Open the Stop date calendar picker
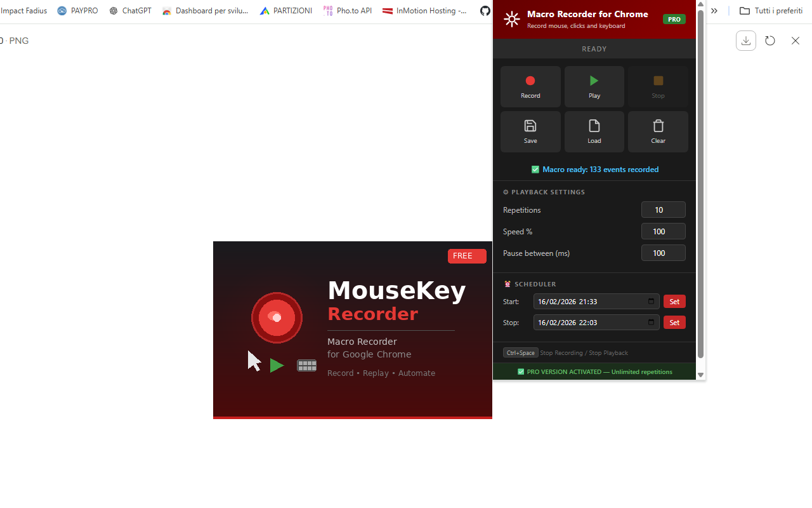This screenshot has width=812, height=508. pyautogui.click(x=650, y=322)
